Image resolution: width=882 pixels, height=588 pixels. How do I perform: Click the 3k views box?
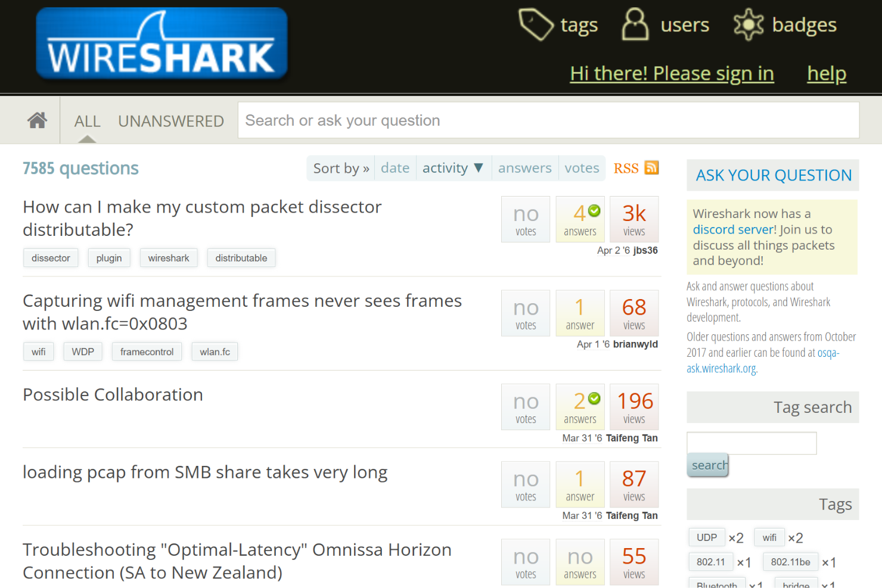[634, 219]
